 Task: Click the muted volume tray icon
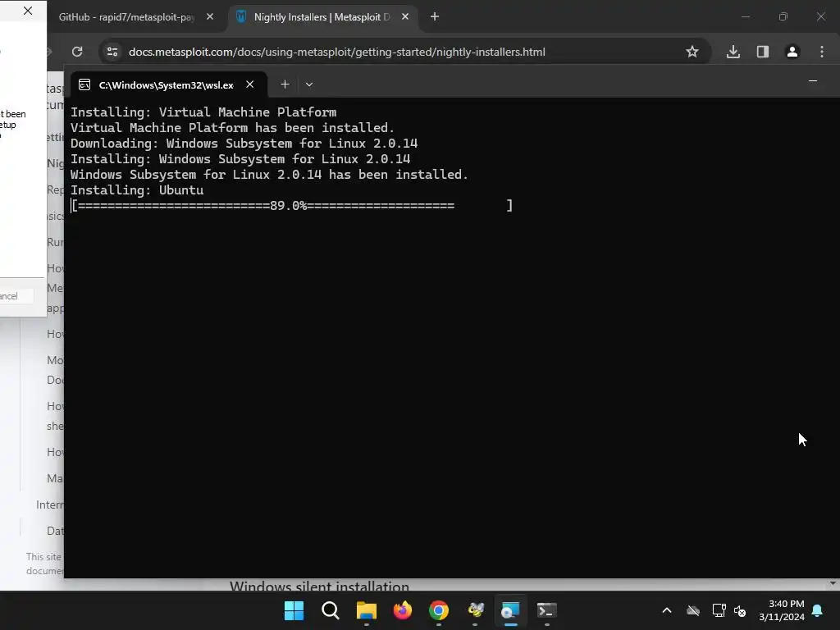click(x=740, y=610)
